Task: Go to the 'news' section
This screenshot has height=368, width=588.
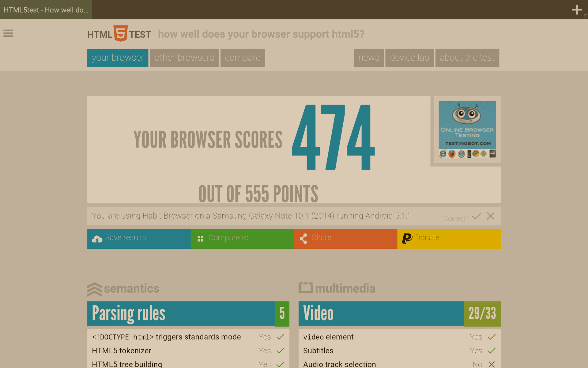Action: 369,58
